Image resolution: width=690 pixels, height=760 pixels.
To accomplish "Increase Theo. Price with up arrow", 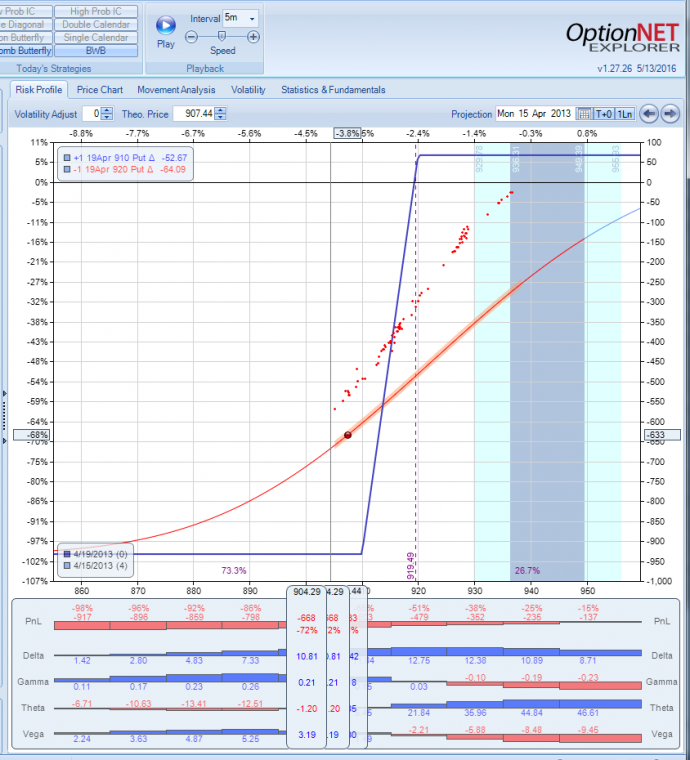I will click(220, 111).
